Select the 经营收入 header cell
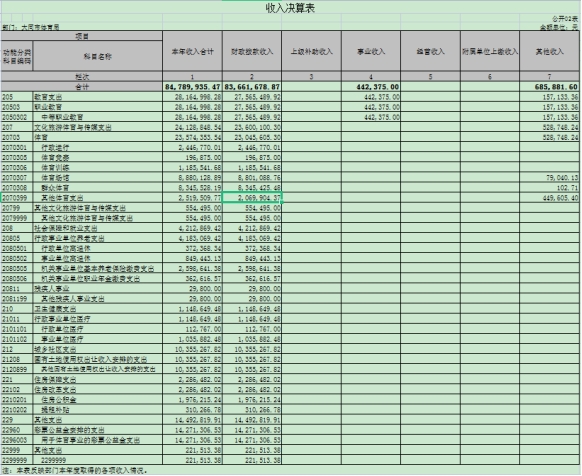This screenshot has width=582, height=476. point(431,51)
